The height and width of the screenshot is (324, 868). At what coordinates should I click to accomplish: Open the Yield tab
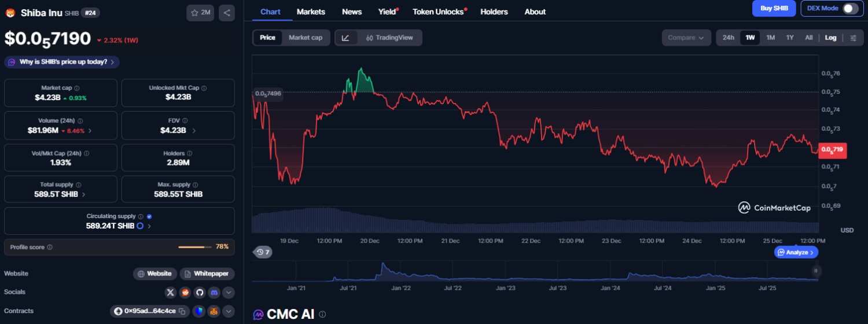pos(387,12)
